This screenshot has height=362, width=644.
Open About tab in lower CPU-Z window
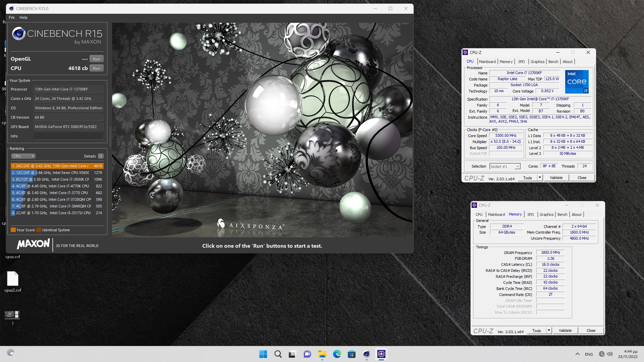pyautogui.click(x=577, y=215)
